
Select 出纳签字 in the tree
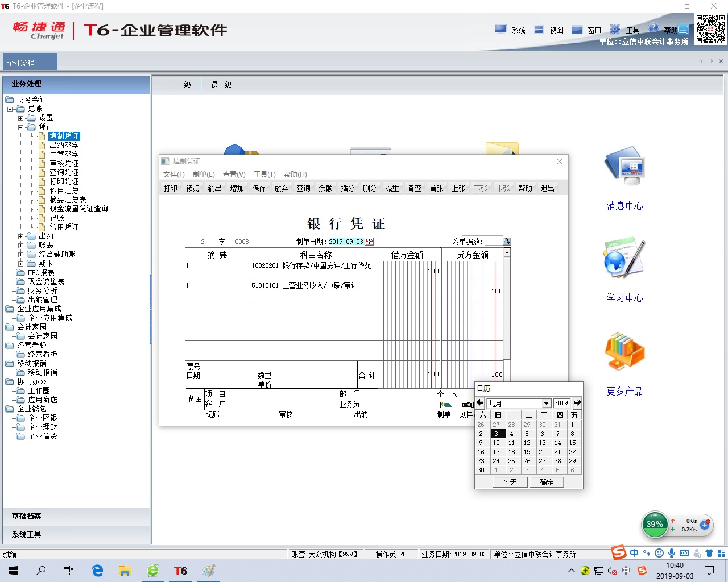coord(64,145)
